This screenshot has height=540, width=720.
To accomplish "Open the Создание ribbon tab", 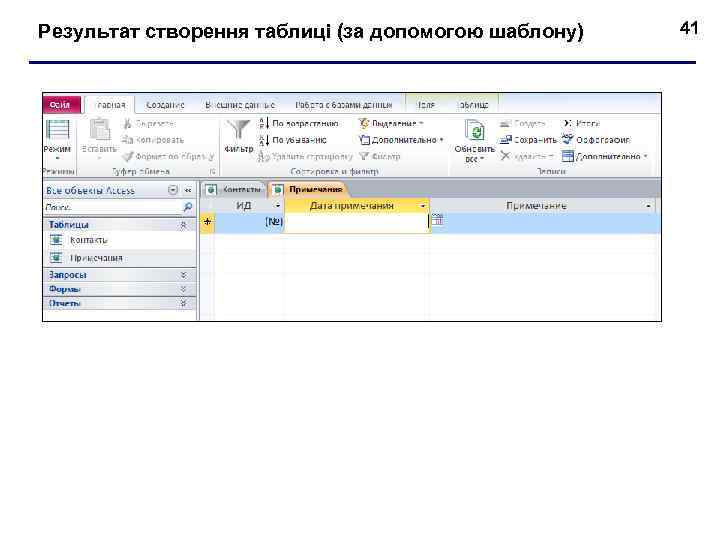I will [x=165, y=105].
